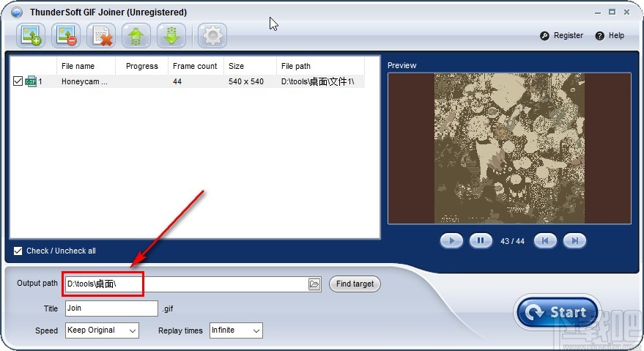Close the GIF Joiner window
This screenshot has height=351, width=644.
(x=626, y=12)
